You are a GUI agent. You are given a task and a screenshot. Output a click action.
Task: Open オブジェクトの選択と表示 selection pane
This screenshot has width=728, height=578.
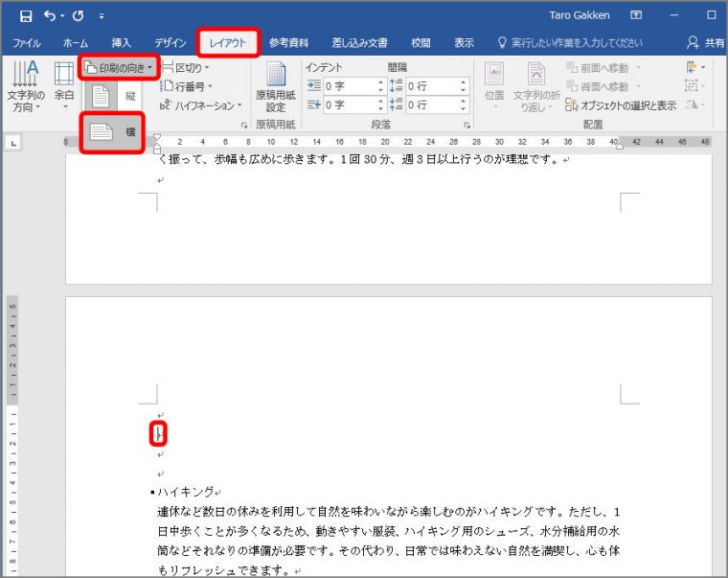point(621,105)
